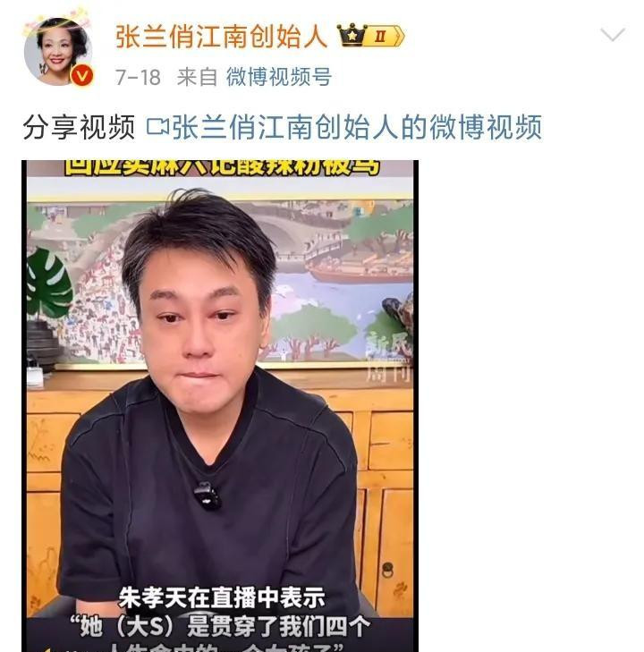Open the 微博视频号 source link
The height and width of the screenshot is (652, 644).
278,77
